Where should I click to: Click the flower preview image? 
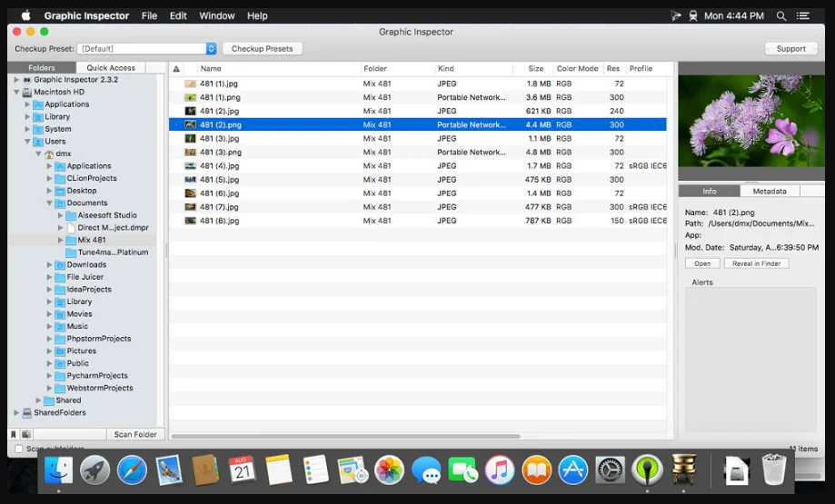click(x=751, y=121)
